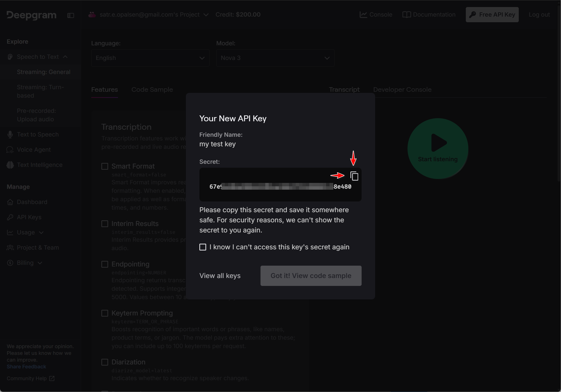This screenshot has height=392, width=561.
Task: Enable Keyterm Prompting checkbox
Action: click(x=105, y=313)
